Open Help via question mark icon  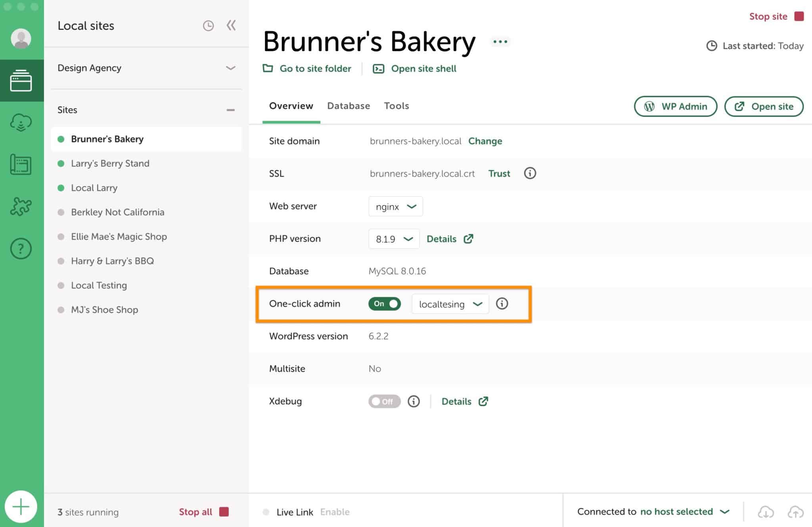click(x=21, y=249)
